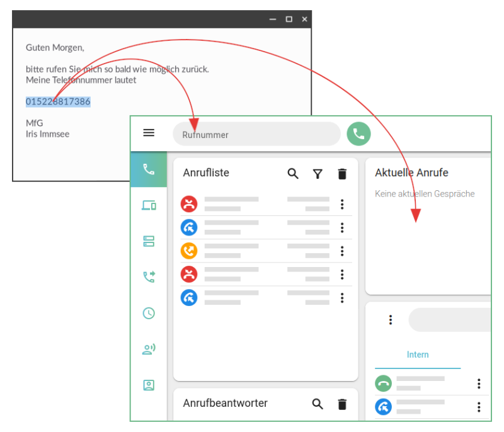Minimize the email window

[x=273, y=20]
